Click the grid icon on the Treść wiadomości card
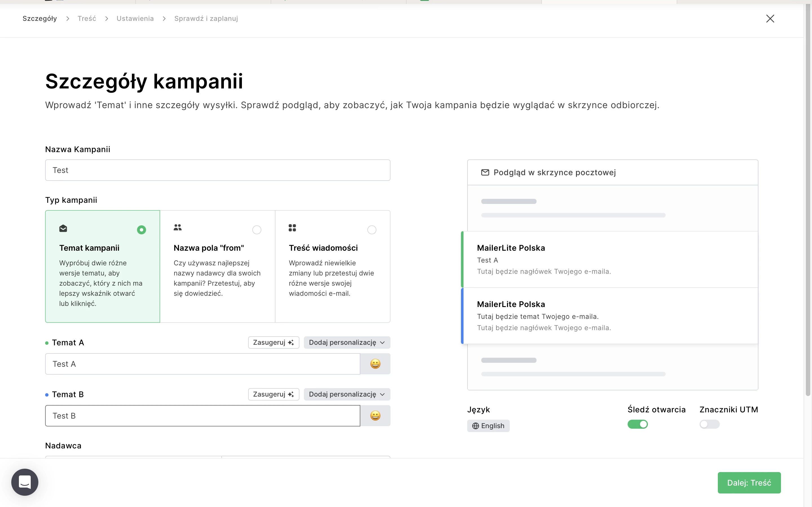The height and width of the screenshot is (507, 812). point(292,228)
